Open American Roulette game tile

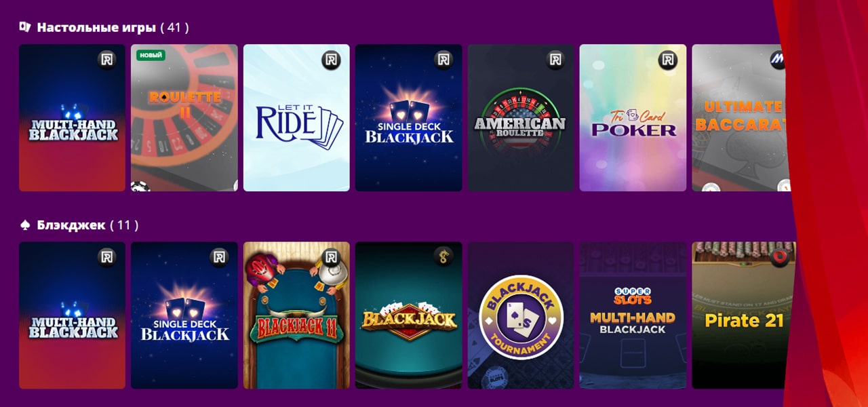[x=521, y=118]
